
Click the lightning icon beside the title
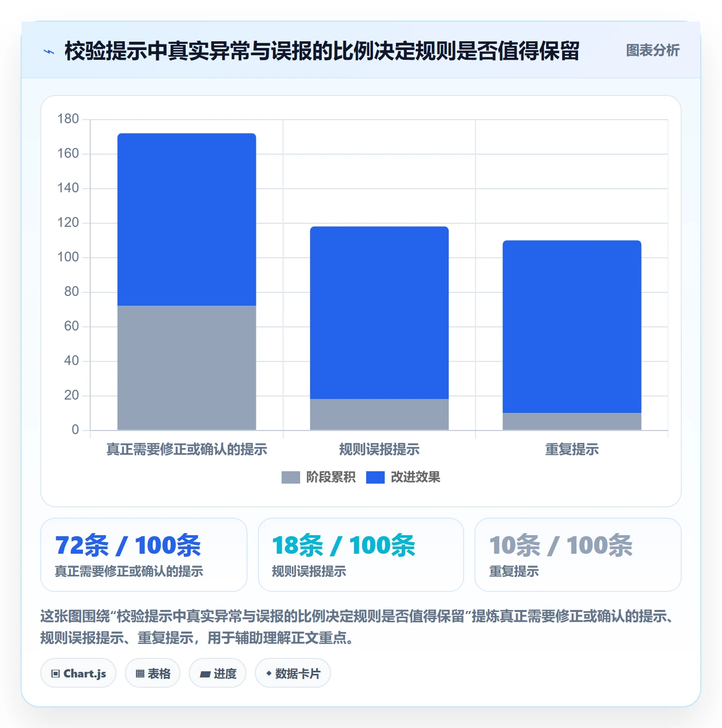(49, 52)
